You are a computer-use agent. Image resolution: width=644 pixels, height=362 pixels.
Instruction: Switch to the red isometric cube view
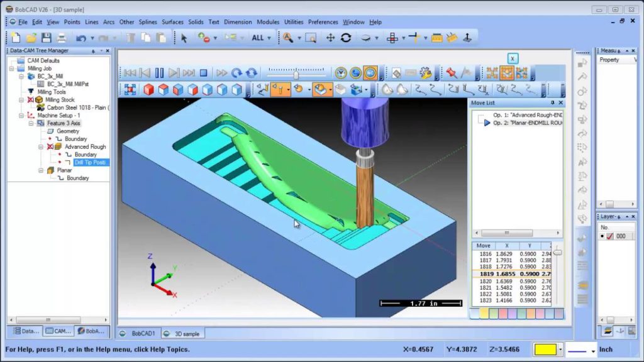coord(148,89)
